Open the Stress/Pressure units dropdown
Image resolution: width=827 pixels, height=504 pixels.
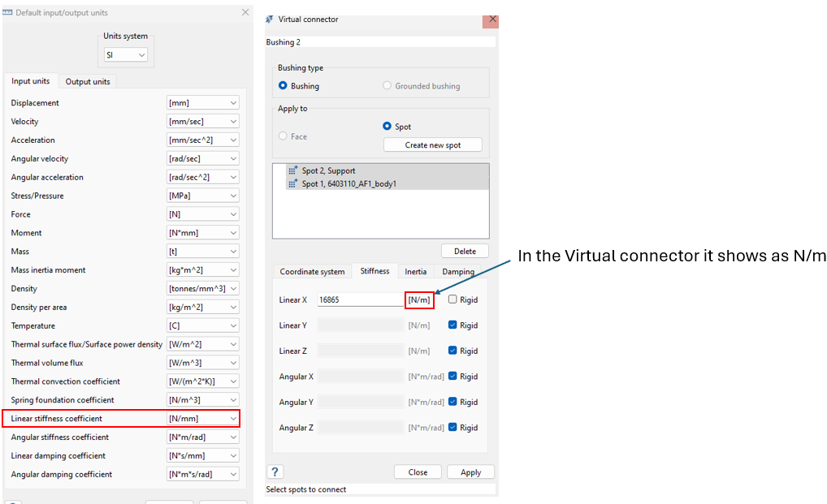[x=203, y=196]
